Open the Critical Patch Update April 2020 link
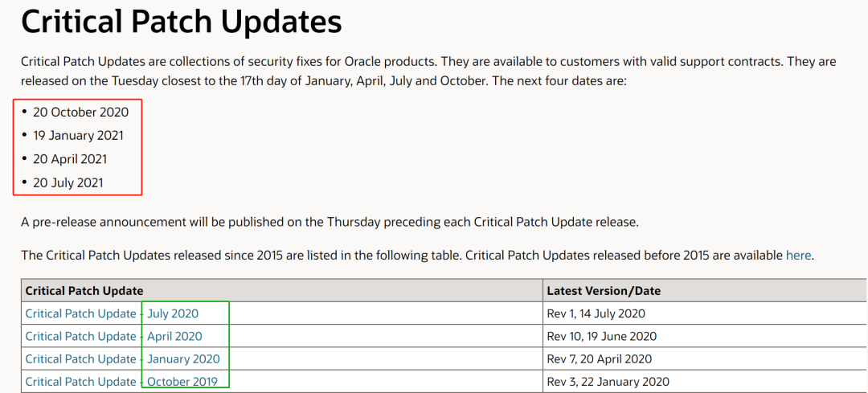 (113, 336)
